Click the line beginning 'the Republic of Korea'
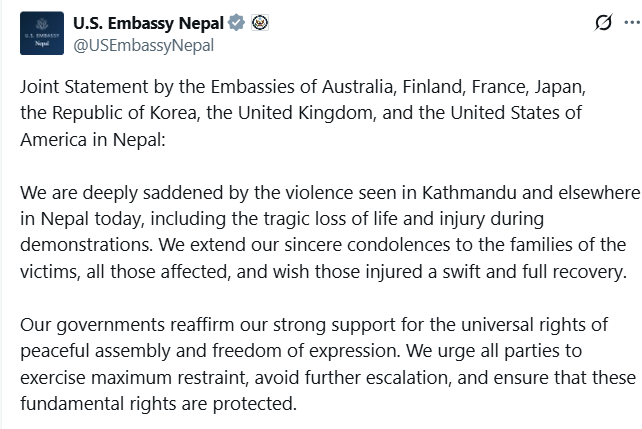The image size is (642, 429). [301, 113]
